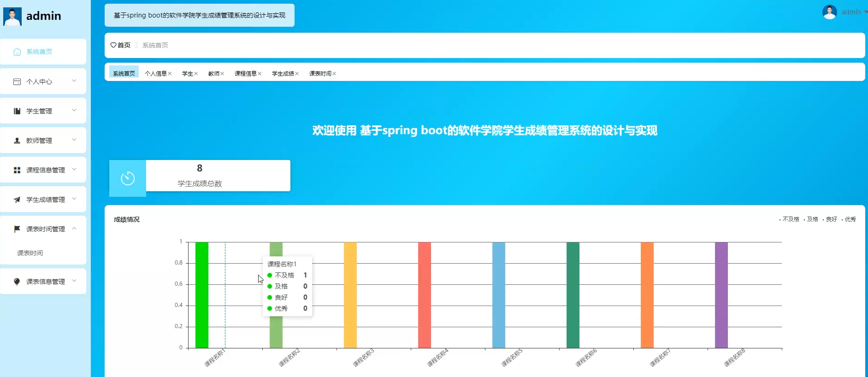The image size is (868, 377).
Task: Close the 个人信息 tab
Action: pos(170,74)
